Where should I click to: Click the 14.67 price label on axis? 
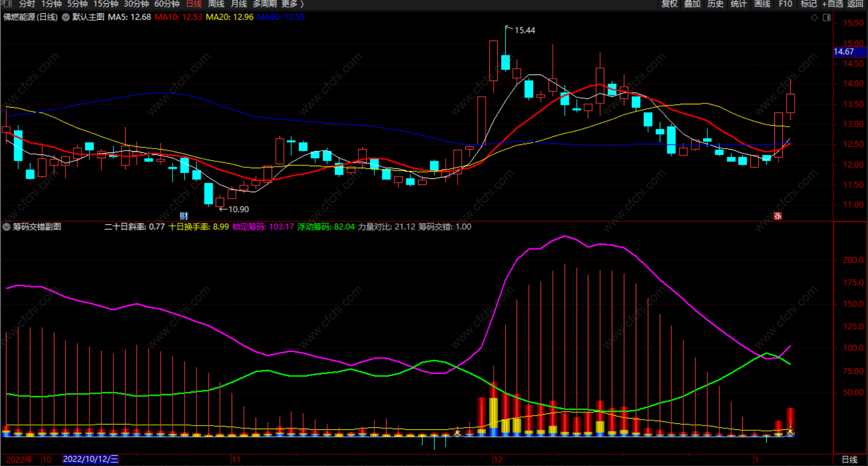(844, 52)
